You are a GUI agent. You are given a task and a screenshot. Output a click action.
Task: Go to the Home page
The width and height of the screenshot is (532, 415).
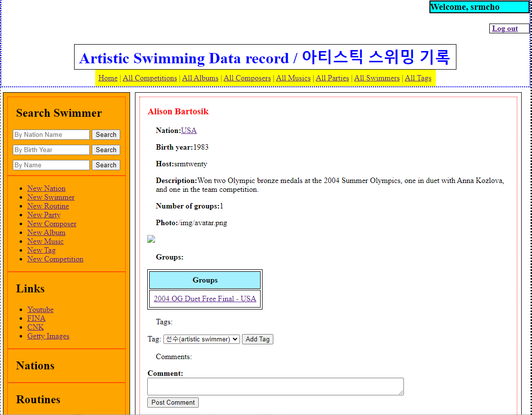[x=107, y=78]
